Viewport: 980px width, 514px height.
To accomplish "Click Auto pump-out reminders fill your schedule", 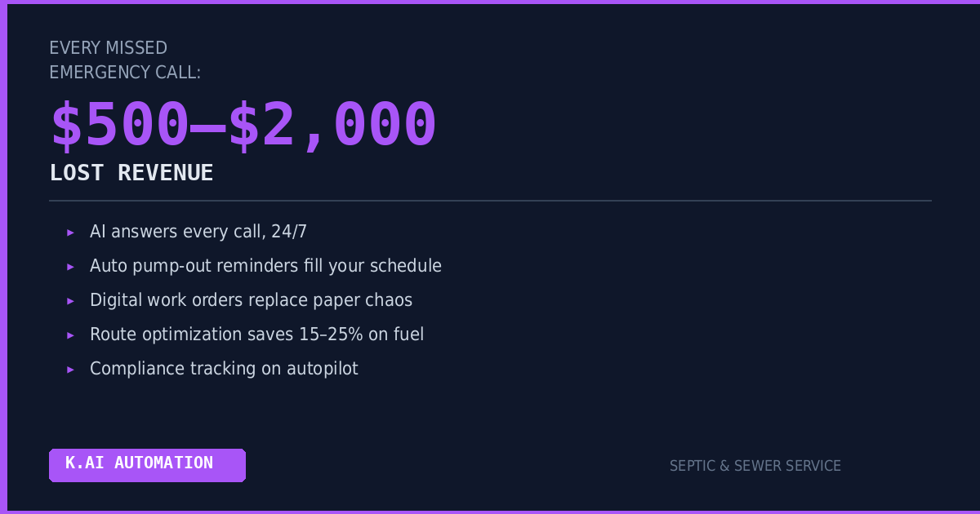I will coord(265,266).
